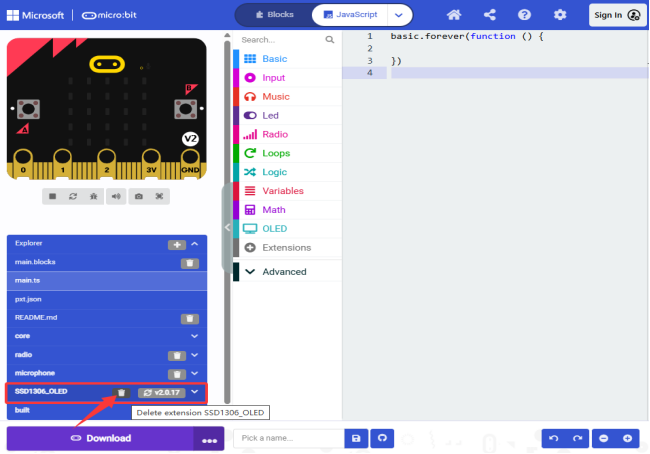Image resolution: width=650 pixels, height=454 pixels.
Task: Switch to the JavaScript editor tab
Action: pos(350,15)
